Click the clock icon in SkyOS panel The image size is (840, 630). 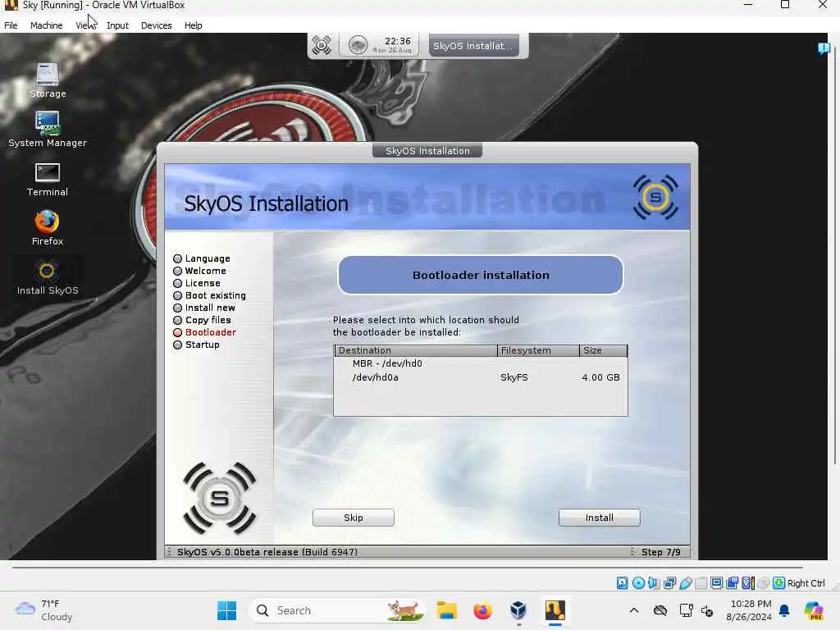pyautogui.click(x=358, y=45)
